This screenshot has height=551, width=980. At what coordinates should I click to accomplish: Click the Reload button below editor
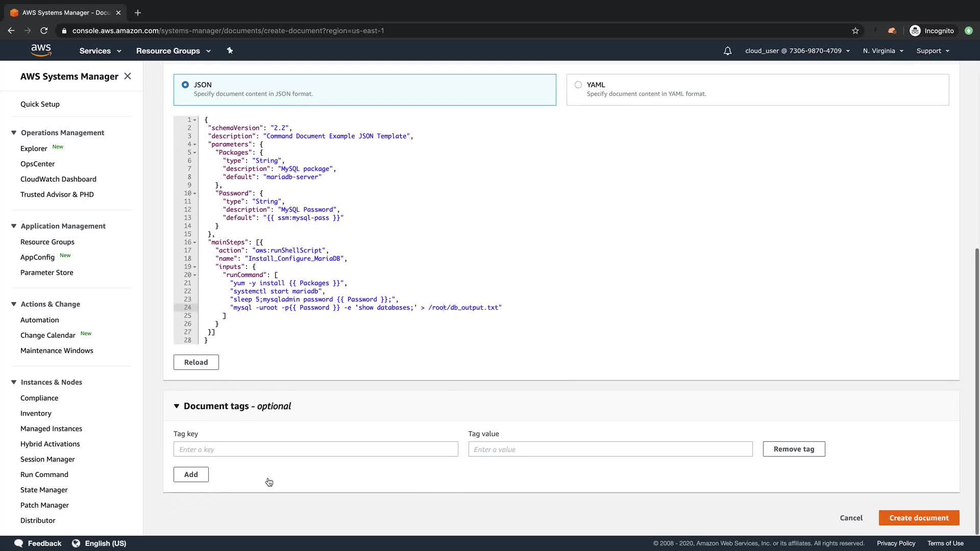tap(196, 362)
